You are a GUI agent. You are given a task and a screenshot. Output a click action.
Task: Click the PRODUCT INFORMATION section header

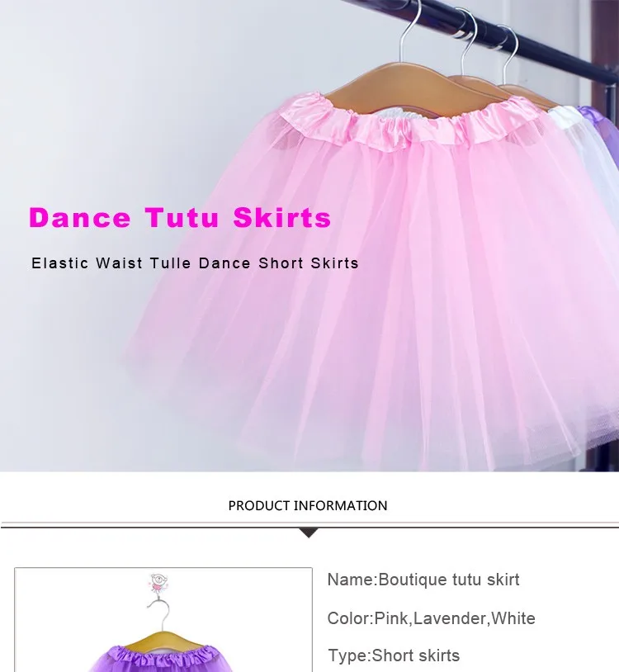(308, 506)
